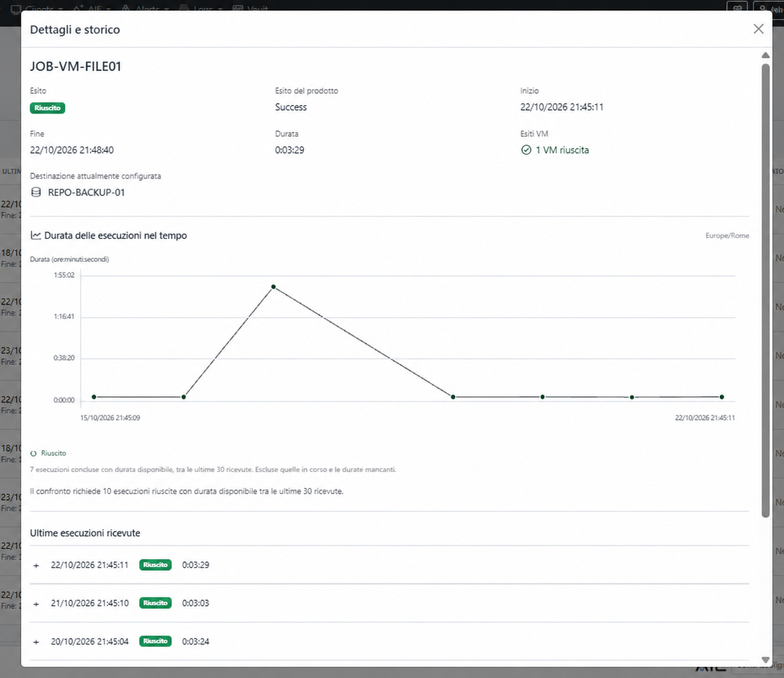
Task: Click the chart icon next to Durata delle esecuzioni
Action: pos(35,235)
